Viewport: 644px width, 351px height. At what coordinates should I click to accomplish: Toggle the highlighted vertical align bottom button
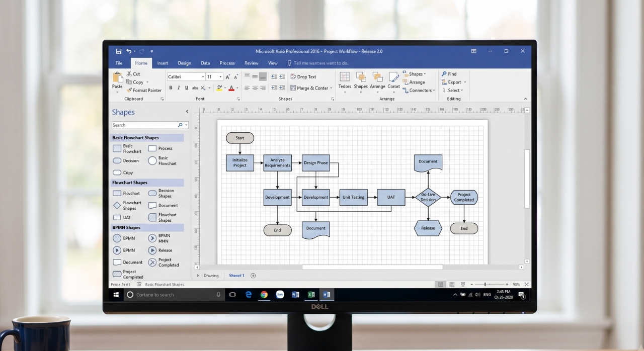click(x=263, y=77)
